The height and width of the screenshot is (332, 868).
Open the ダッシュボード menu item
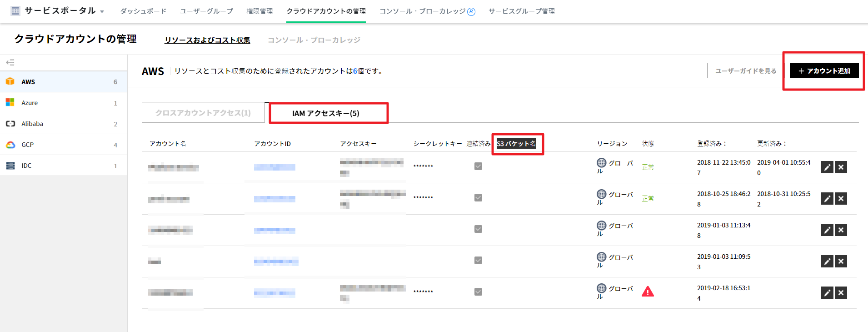(x=143, y=11)
